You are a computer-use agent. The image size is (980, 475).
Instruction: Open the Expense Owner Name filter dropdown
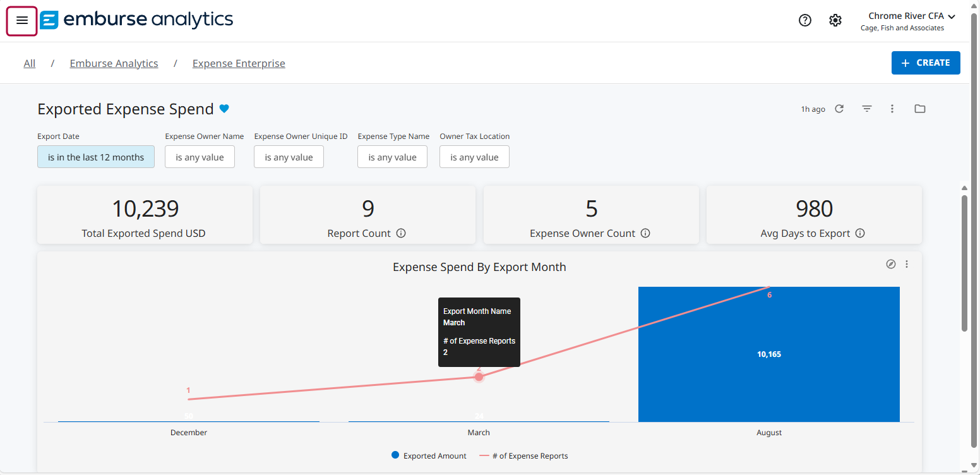pyautogui.click(x=200, y=156)
